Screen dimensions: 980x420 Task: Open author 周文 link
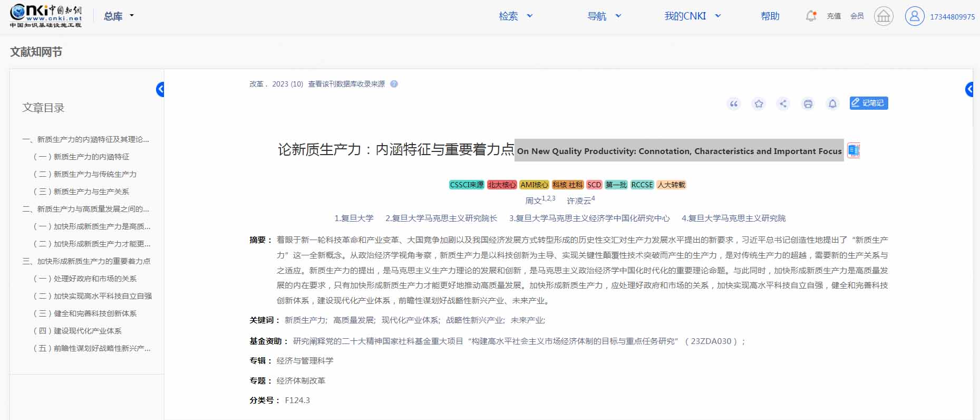[x=533, y=201]
